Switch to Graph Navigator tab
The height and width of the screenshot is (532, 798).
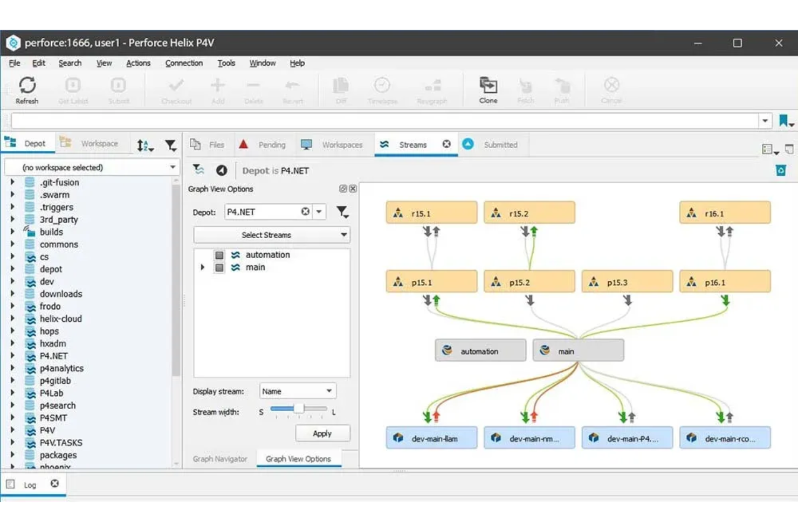click(220, 459)
